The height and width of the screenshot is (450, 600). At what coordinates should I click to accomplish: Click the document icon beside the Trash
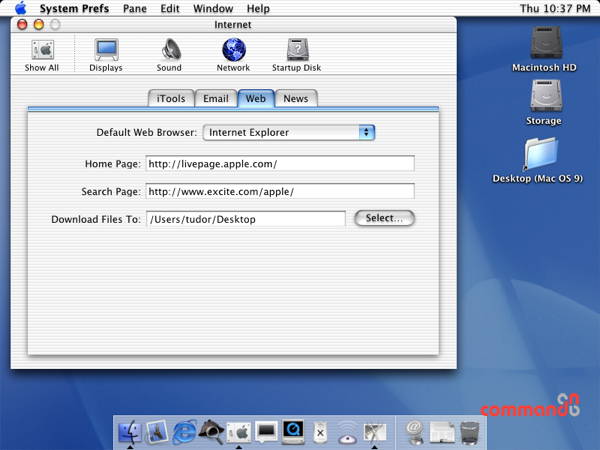click(442, 433)
